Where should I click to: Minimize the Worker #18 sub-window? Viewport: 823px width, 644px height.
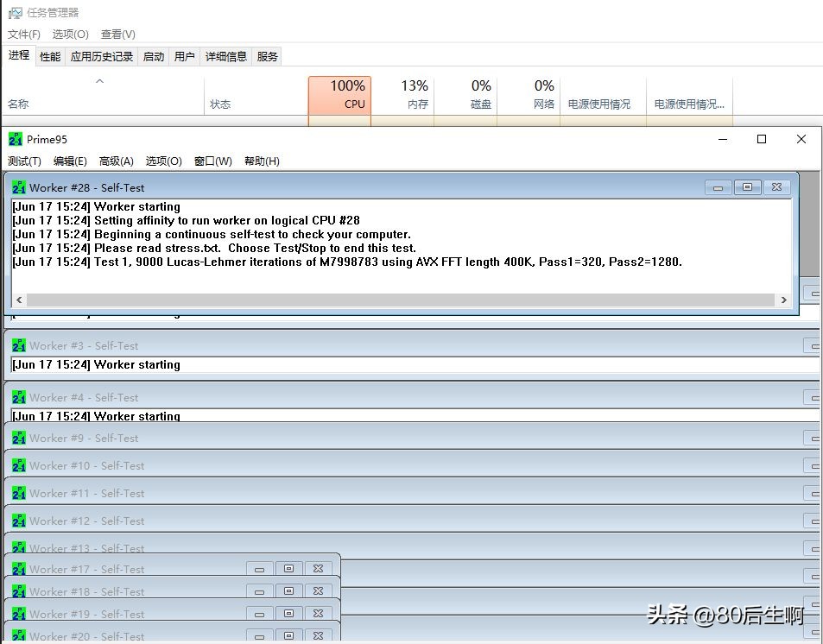coord(259,591)
